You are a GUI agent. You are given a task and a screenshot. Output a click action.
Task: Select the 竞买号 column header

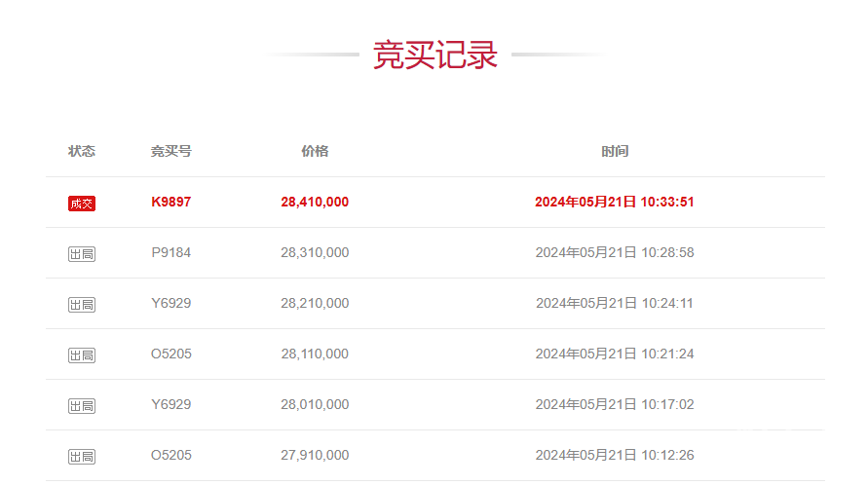[170, 151]
